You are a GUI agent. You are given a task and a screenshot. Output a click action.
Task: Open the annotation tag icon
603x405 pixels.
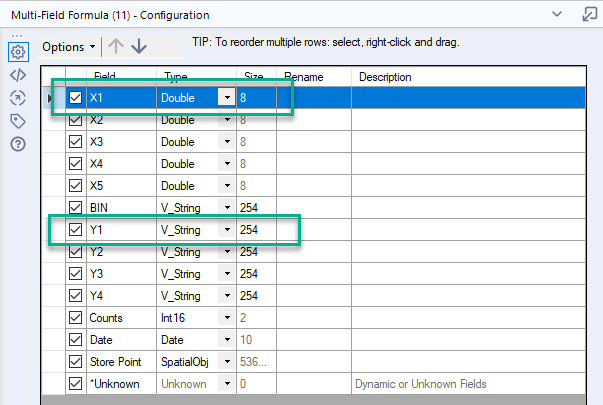pyautogui.click(x=17, y=121)
